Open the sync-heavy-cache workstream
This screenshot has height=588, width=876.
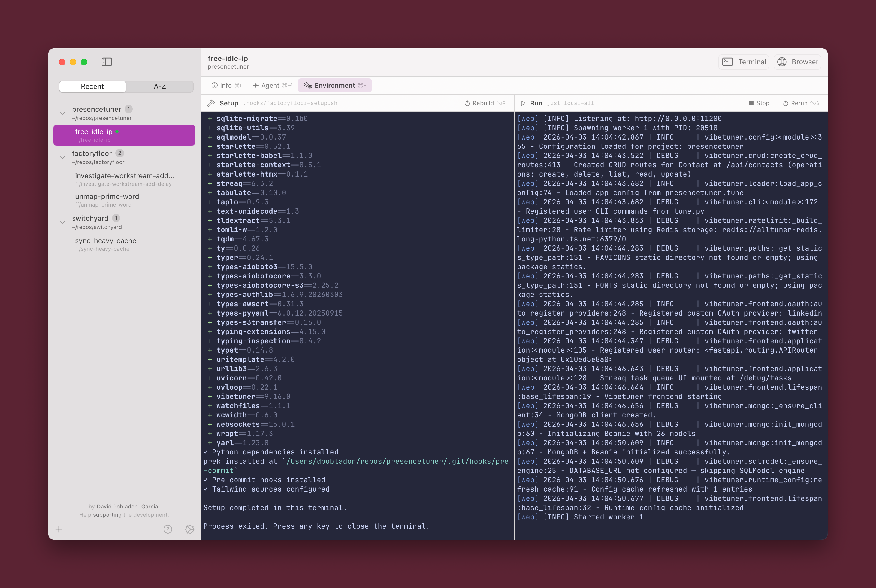click(105, 244)
